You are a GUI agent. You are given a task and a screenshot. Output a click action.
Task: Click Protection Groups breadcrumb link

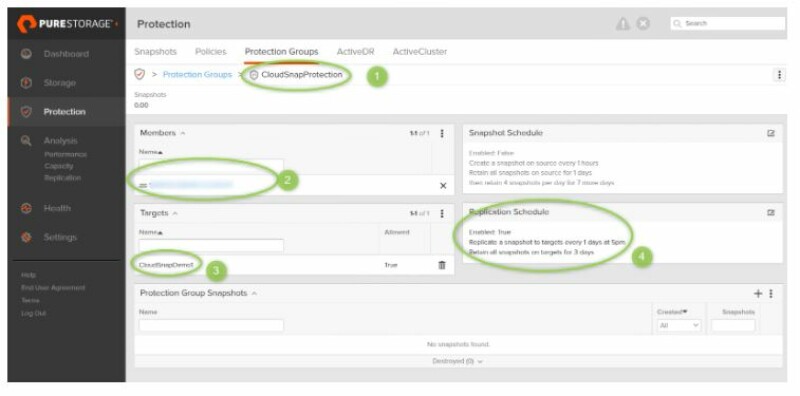pyautogui.click(x=197, y=75)
